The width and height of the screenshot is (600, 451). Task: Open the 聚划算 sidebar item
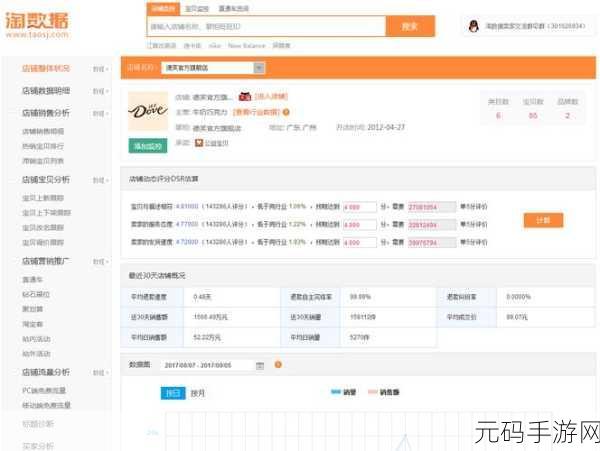[x=33, y=309]
